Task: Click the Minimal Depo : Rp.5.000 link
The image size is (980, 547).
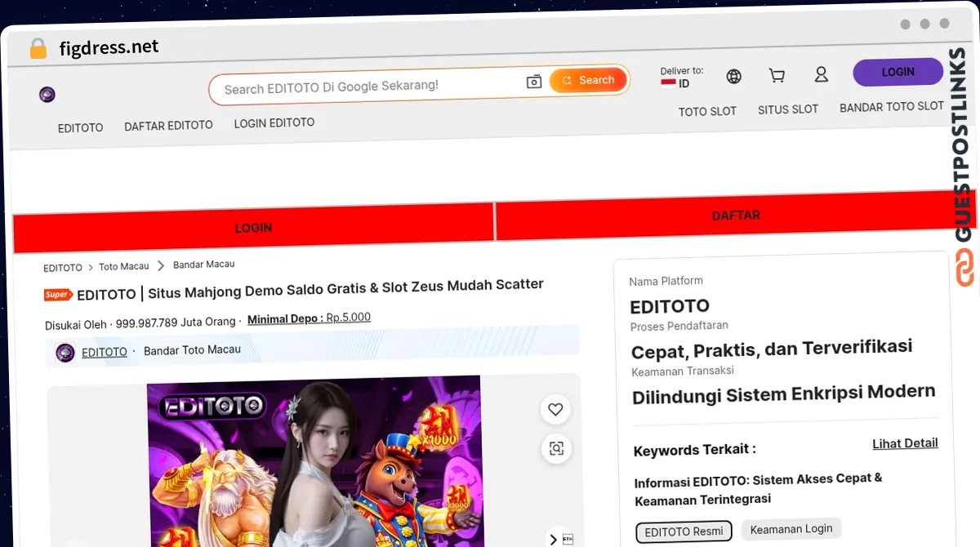Action: tap(309, 318)
